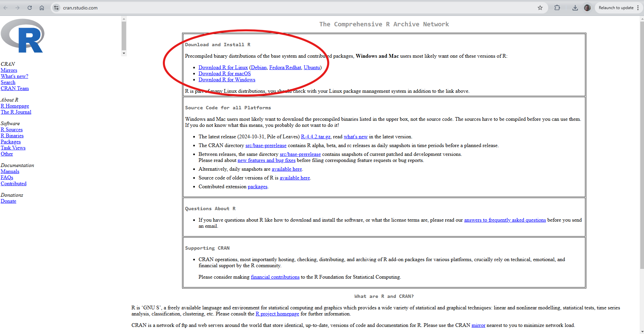
Task: Click the main page vertical scrollbar
Action: 642,145
